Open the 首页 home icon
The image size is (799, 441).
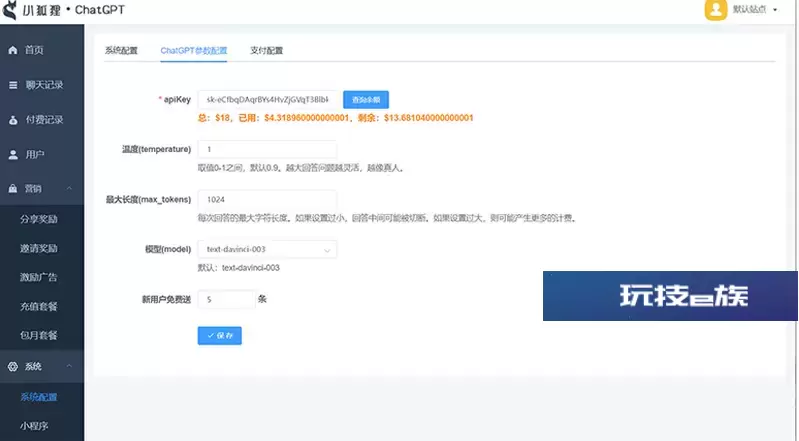13,50
